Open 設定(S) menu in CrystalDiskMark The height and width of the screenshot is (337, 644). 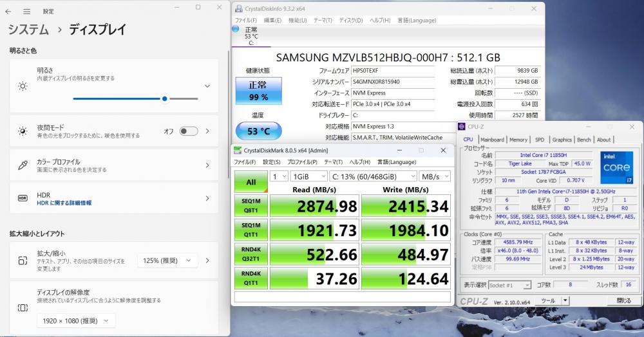coord(272,162)
